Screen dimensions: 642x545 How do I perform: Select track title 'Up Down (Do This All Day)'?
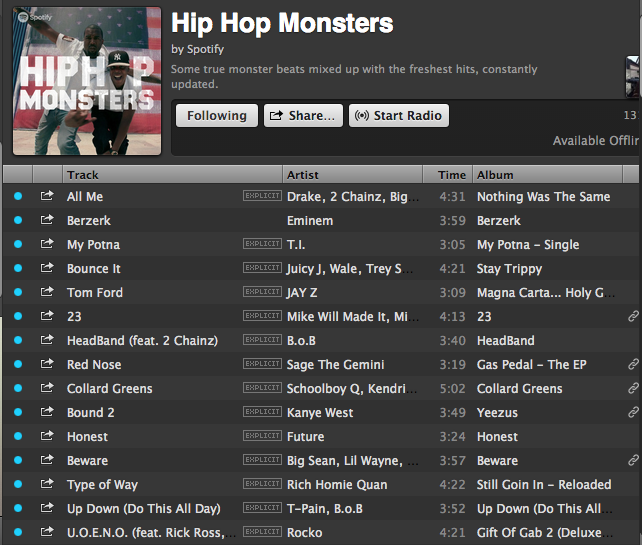coord(144,509)
